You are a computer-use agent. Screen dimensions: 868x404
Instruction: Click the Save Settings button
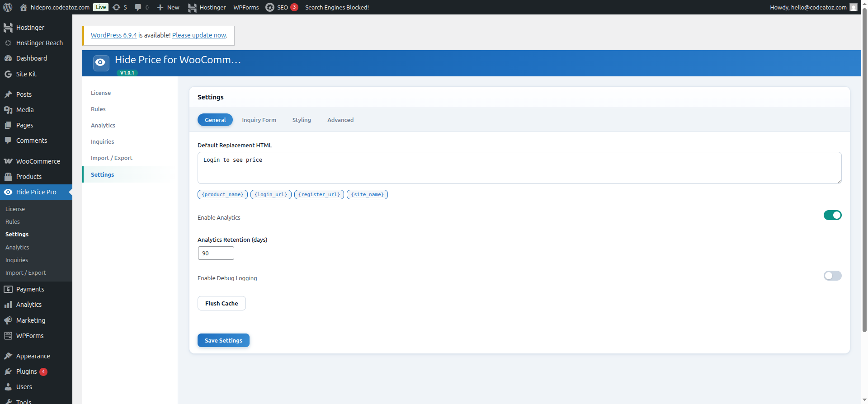coord(223,340)
